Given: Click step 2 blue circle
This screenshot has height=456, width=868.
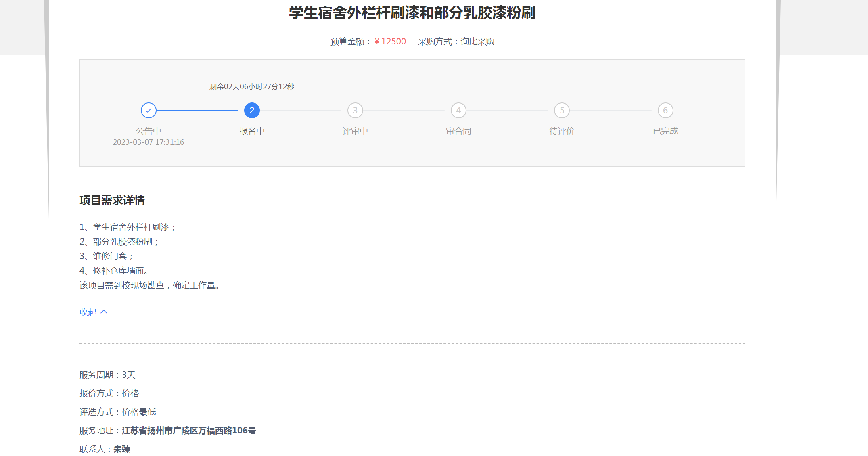Looking at the screenshot, I should (252, 110).
